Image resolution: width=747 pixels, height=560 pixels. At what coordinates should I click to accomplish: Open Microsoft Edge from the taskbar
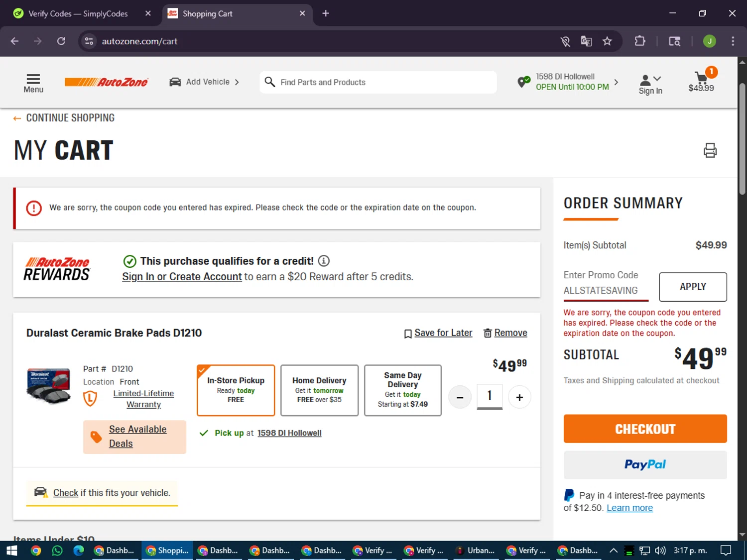pos(79,551)
